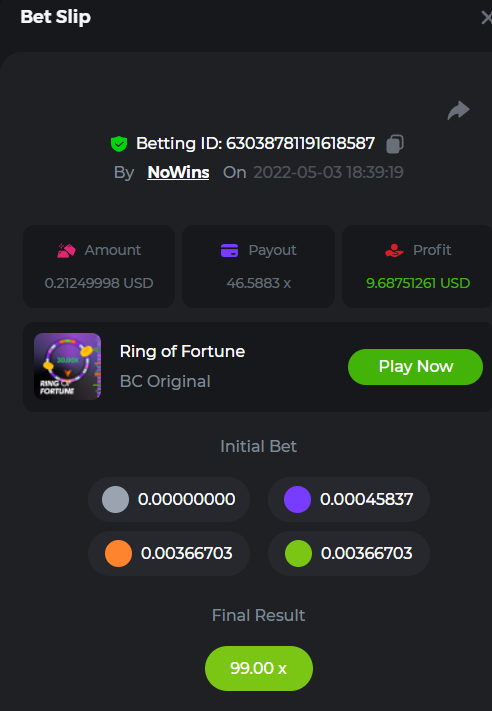
Task: Click the green verified shield icon
Action: pyautogui.click(x=119, y=144)
